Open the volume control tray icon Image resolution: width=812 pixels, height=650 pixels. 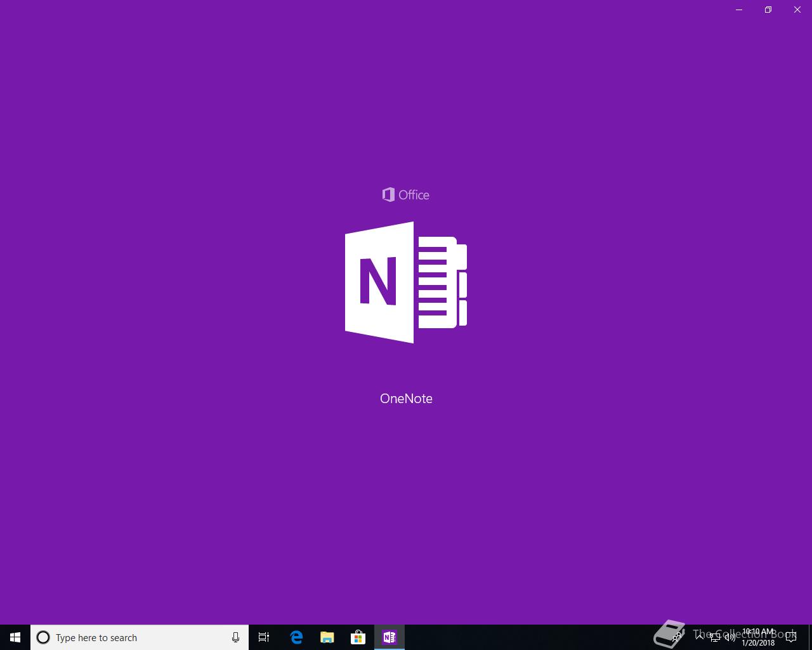click(x=730, y=637)
